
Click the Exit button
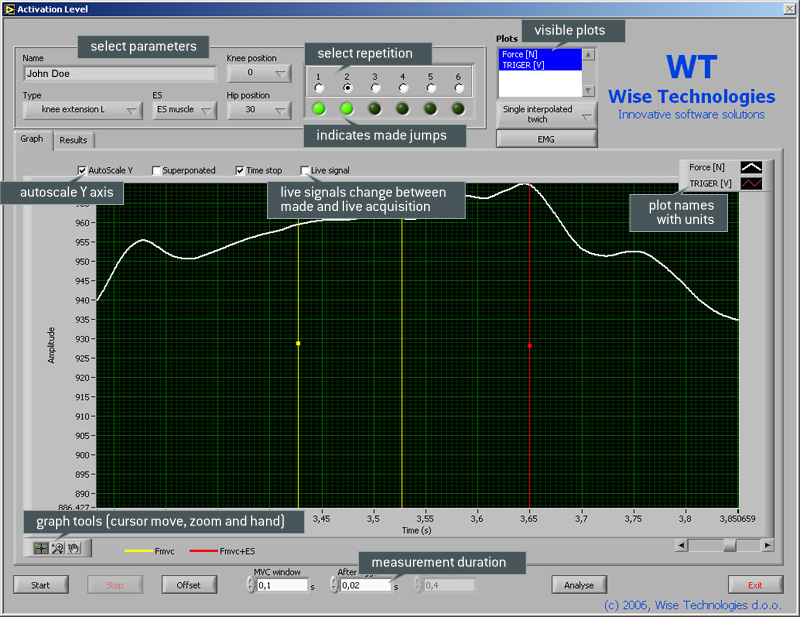pos(755,585)
